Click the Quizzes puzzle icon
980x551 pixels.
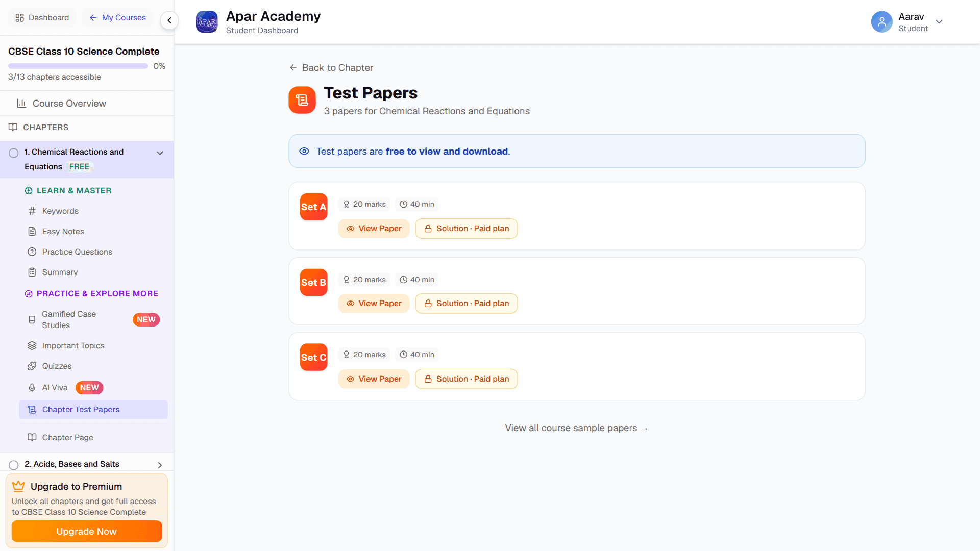pos(32,366)
